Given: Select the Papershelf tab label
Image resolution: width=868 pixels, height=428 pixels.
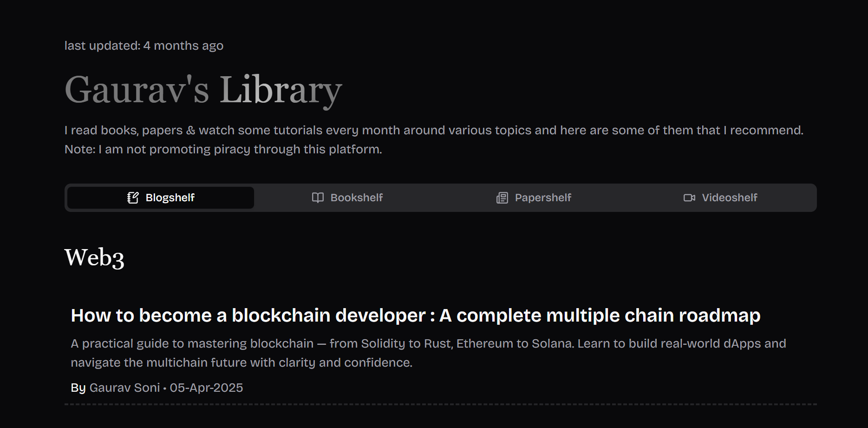Looking at the screenshot, I should (x=543, y=198).
